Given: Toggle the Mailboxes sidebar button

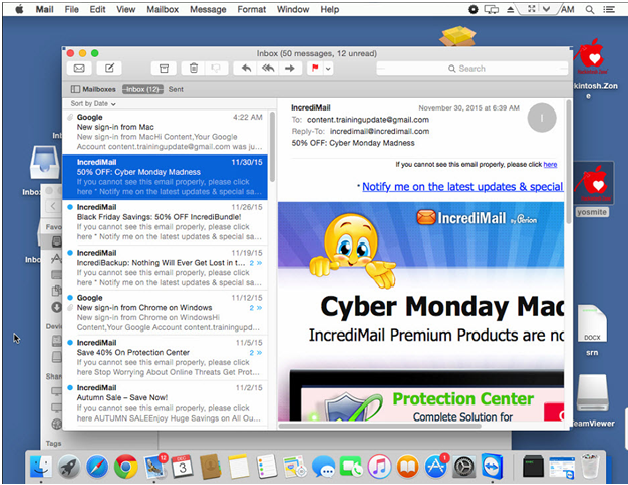Looking at the screenshot, I should [93, 89].
